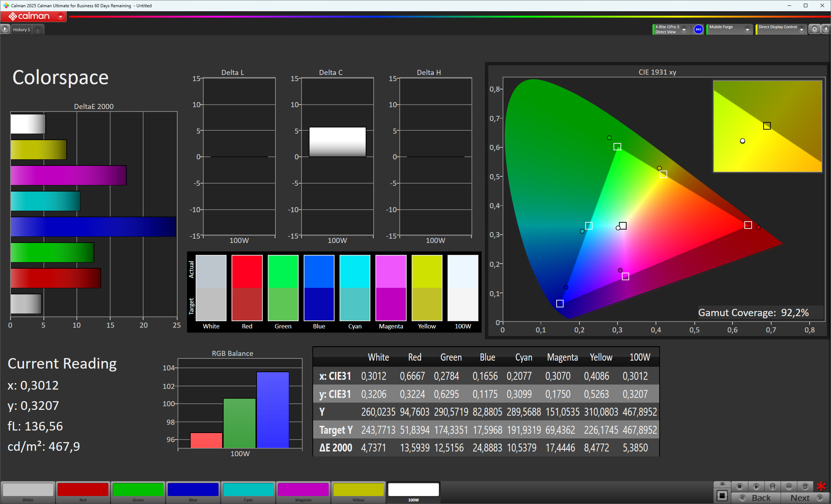Open the settings gear icon
This screenshot has height=504, width=831.
[814, 29]
